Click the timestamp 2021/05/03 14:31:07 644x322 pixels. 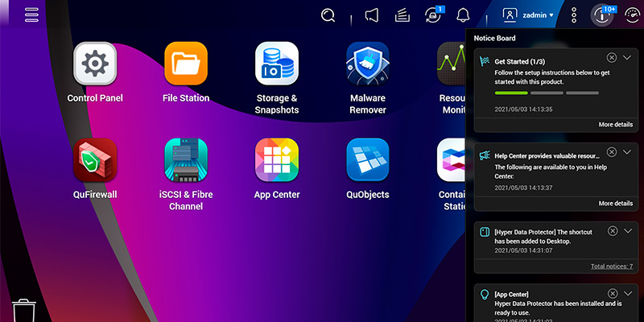click(x=523, y=250)
